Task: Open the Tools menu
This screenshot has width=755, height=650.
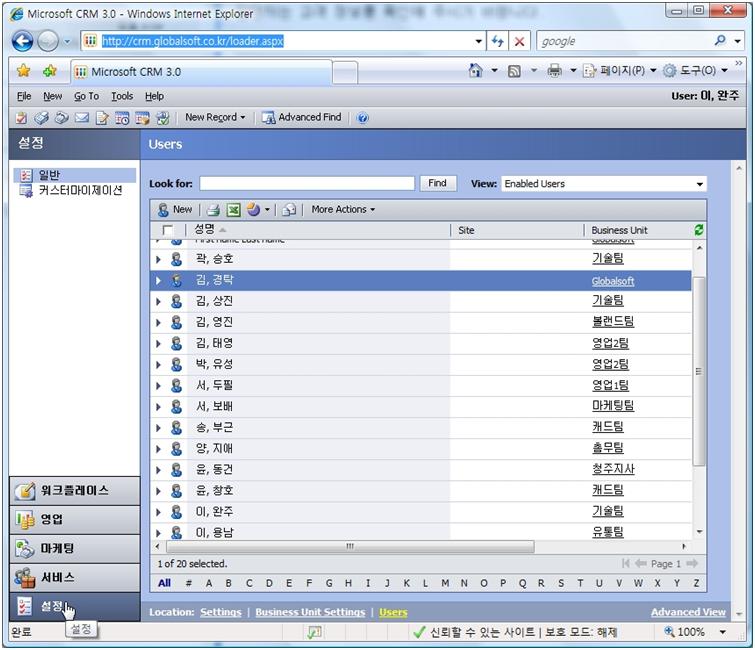Action: (x=122, y=96)
